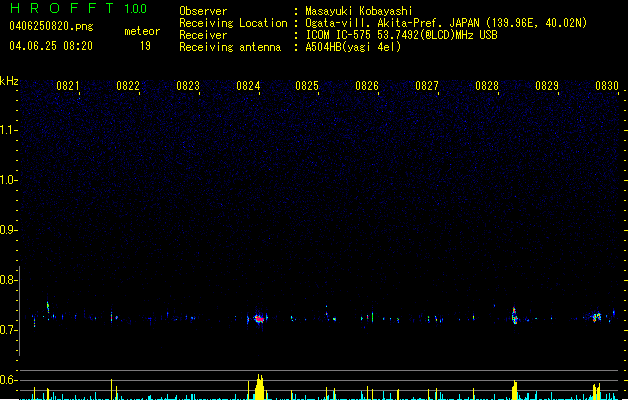Click the strong red meteor echo at 0824
The height and width of the screenshot is (400, 629).
(259, 319)
